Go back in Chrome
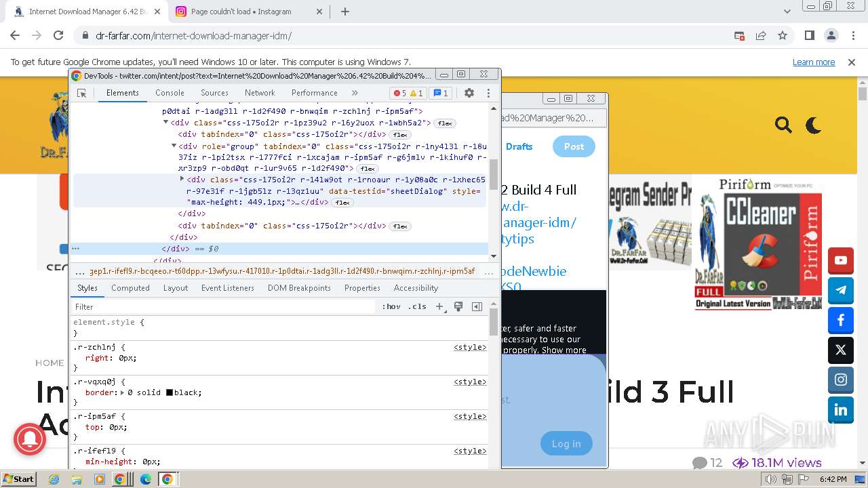Screen dimensions: 868x488 click(x=15, y=35)
